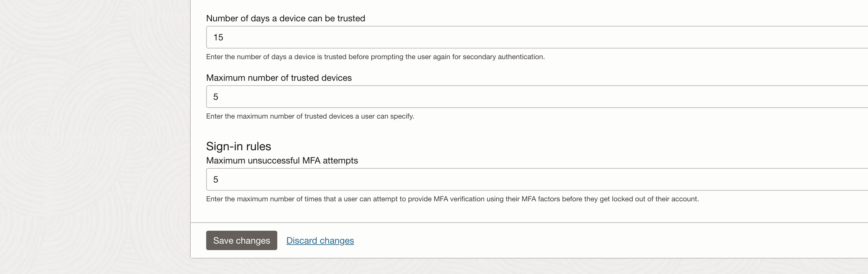This screenshot has height=274, width=868.
Task: Select the value 5 for trusted devices
Action: [216, 97]
